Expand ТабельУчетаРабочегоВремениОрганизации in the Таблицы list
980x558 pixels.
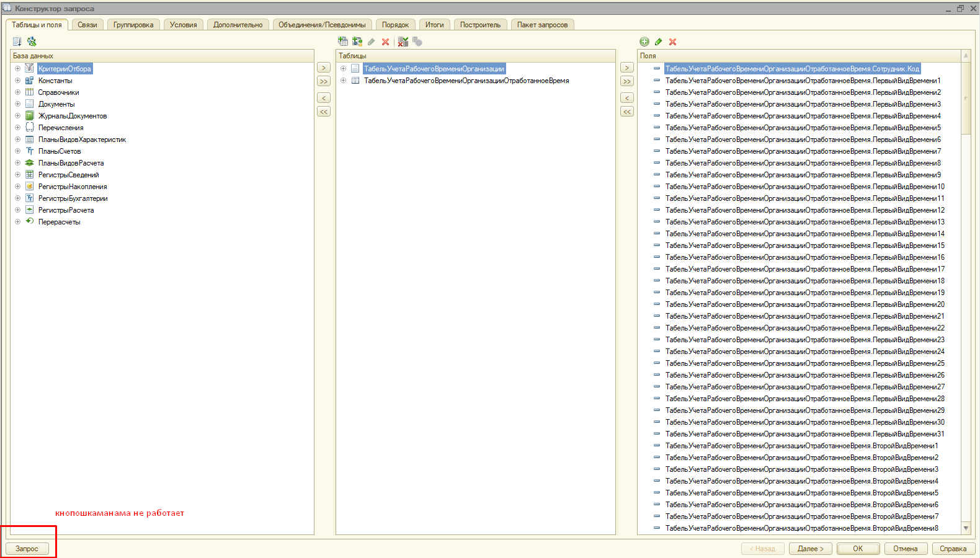(343, 69)
